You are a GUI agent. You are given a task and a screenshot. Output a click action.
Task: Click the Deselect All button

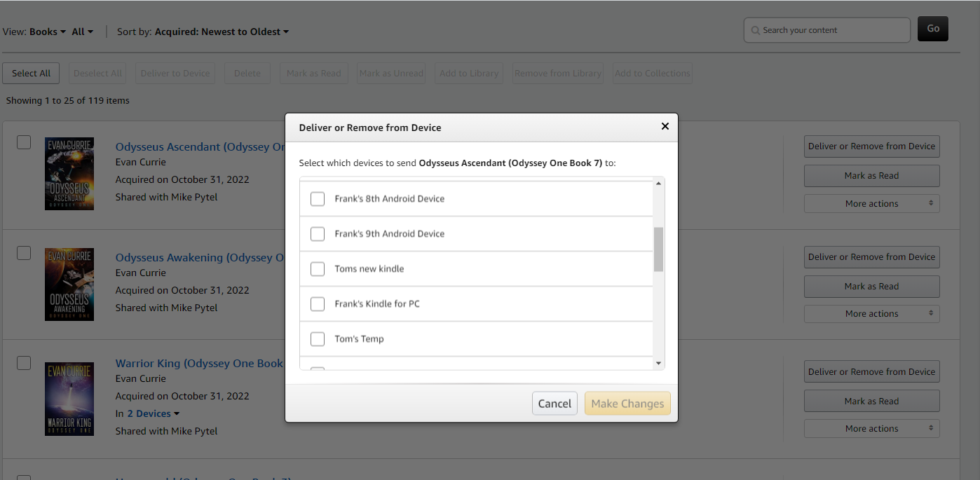tap(98, 74)
